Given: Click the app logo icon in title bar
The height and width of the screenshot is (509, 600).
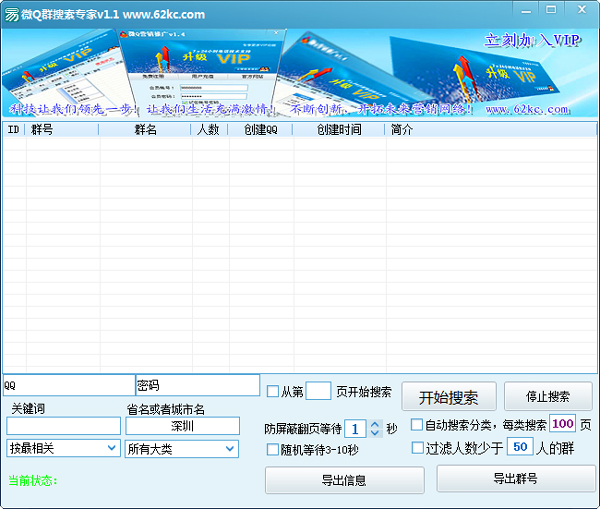Looking at the screenshot, I should 11,14.
